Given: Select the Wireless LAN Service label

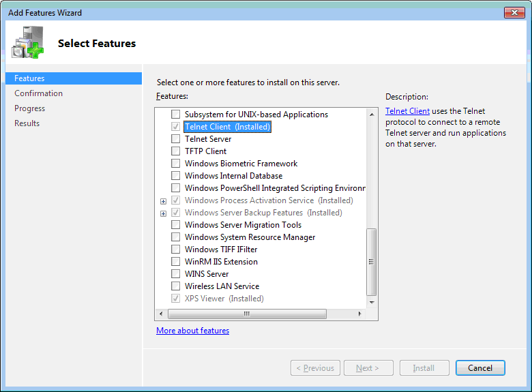Looking at the screenshot, I should (222, 286).
